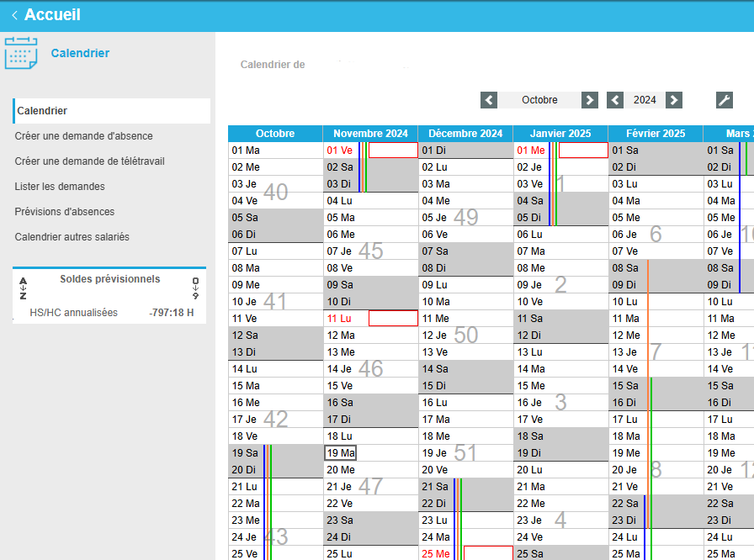The image size is (754, 560).
Task: Go to previous month with left arrow
Action: pyautogui.click(x=489, y=100)
